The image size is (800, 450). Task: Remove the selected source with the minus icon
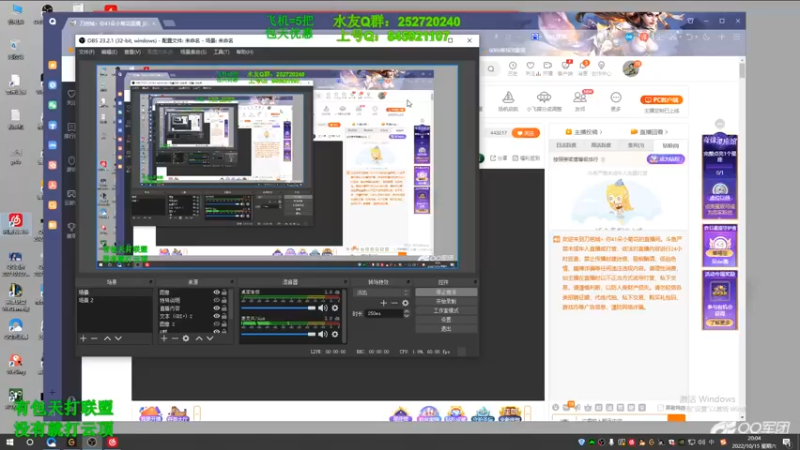[x=175, y=338]
